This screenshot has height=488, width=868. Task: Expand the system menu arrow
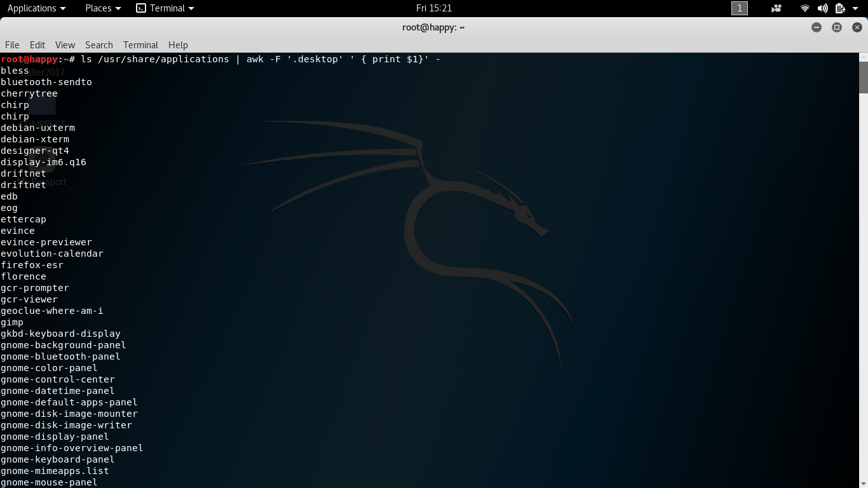[855, 8]
